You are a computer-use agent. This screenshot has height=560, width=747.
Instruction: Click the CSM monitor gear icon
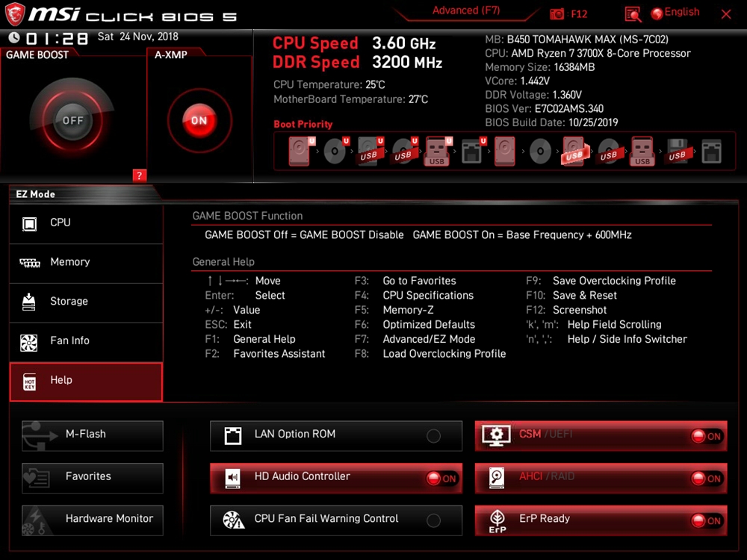tap(497, 435)
